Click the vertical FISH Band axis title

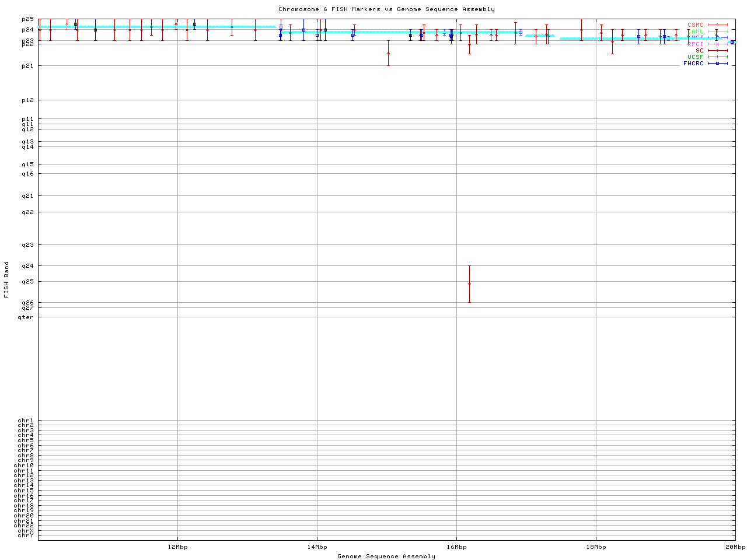coord(7,279)
